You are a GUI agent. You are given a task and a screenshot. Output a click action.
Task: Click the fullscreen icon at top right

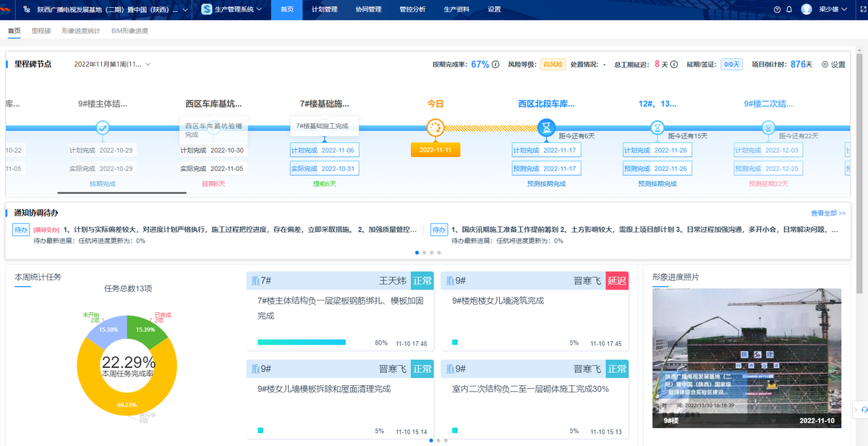[864, 9]
